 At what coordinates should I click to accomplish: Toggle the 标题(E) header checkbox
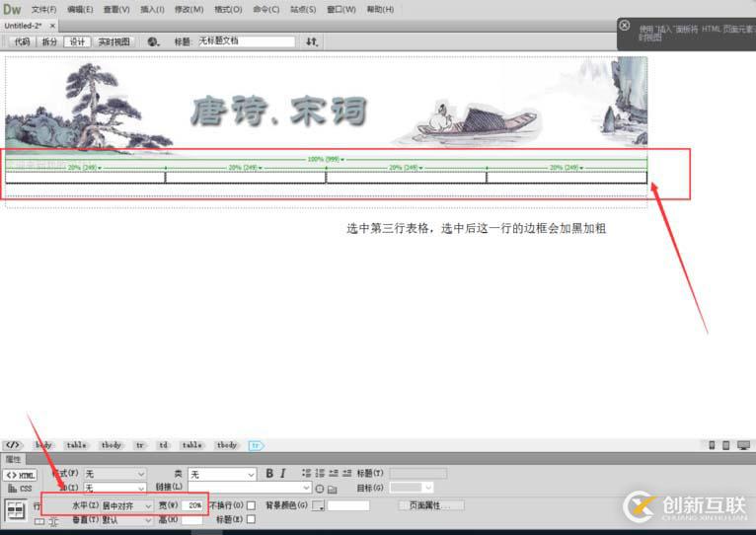(251, 519)
